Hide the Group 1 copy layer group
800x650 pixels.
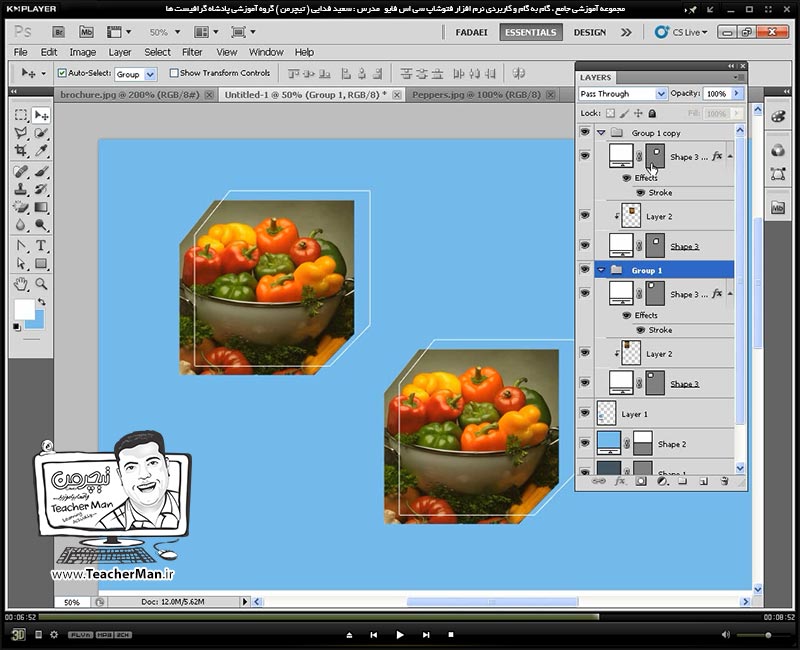click(585, 132)
